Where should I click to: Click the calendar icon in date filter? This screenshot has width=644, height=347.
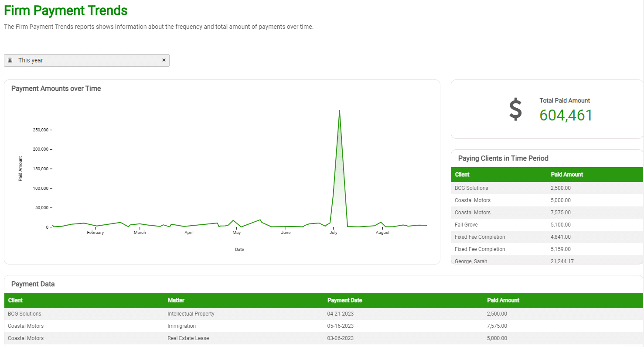coord(10,60)
